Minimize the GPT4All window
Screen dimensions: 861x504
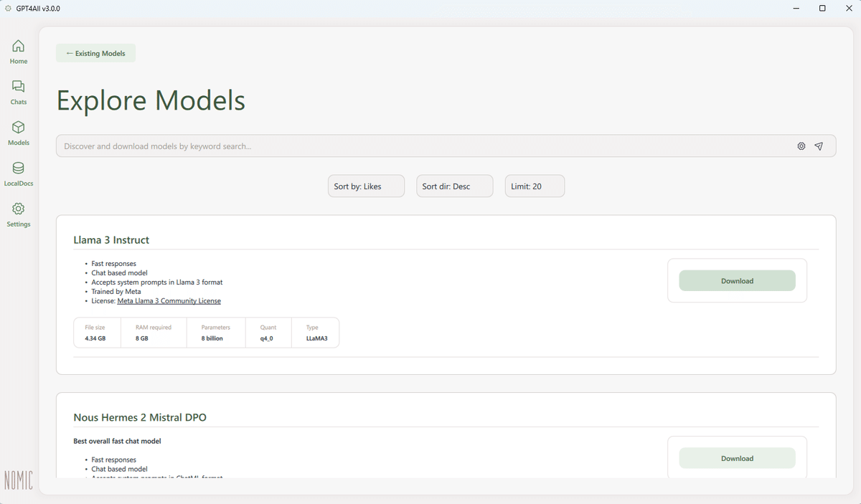(x=796, y=9)
